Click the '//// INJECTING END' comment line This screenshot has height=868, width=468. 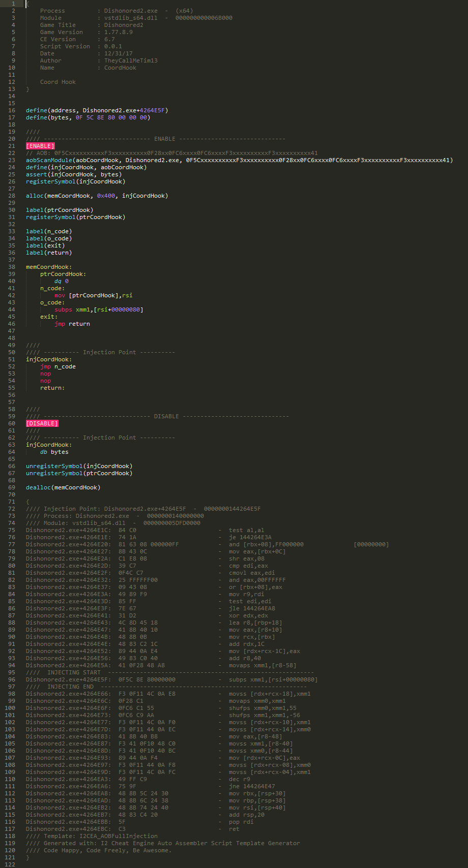pos(166,687)
